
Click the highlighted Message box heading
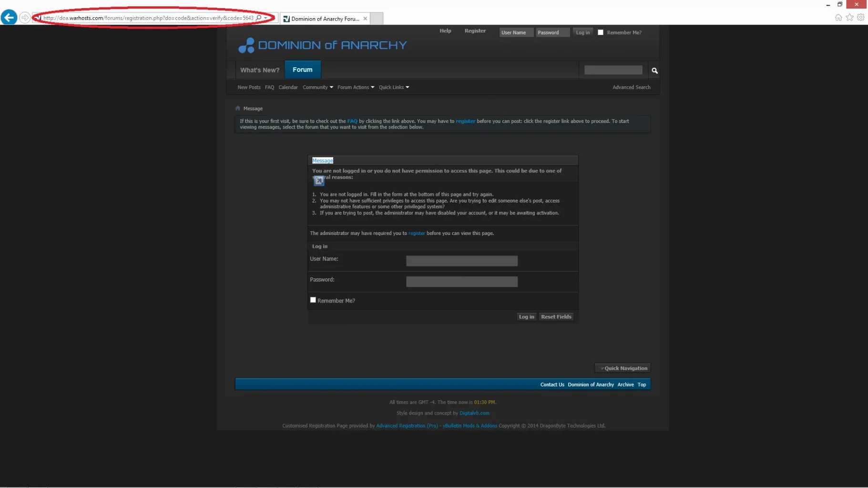[x=323, y=161]
